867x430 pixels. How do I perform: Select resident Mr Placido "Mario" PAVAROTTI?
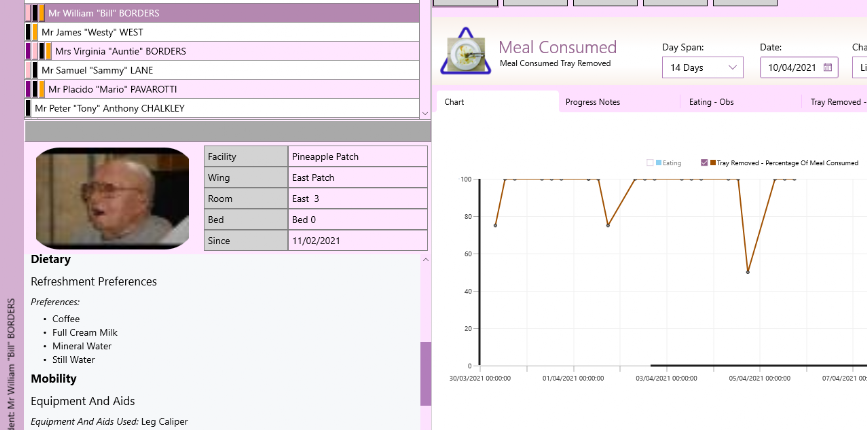click(222, 89)
